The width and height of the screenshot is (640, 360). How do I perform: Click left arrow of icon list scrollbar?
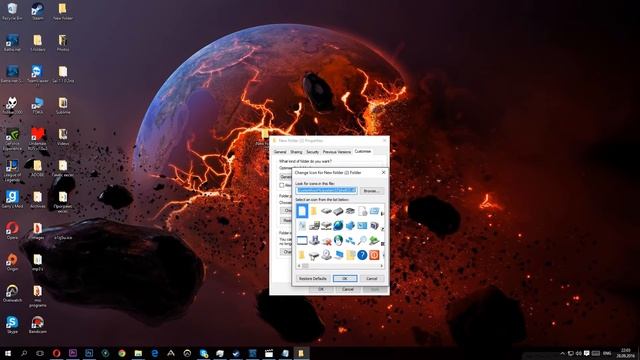299,266
